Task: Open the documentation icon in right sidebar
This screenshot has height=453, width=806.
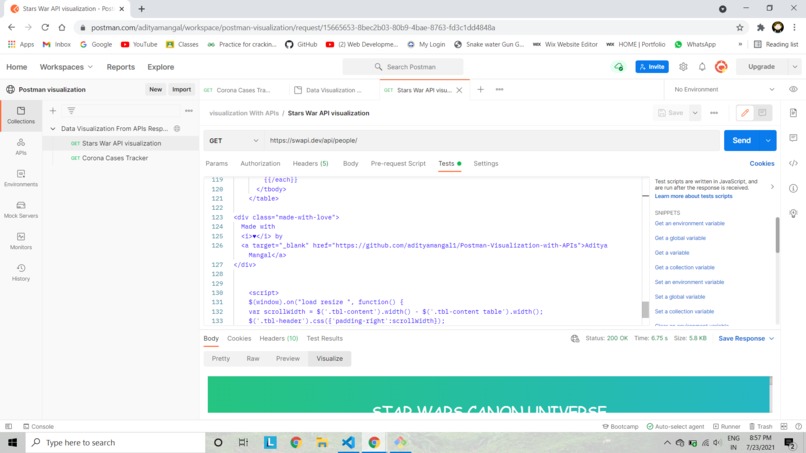Action: [793, 113]
